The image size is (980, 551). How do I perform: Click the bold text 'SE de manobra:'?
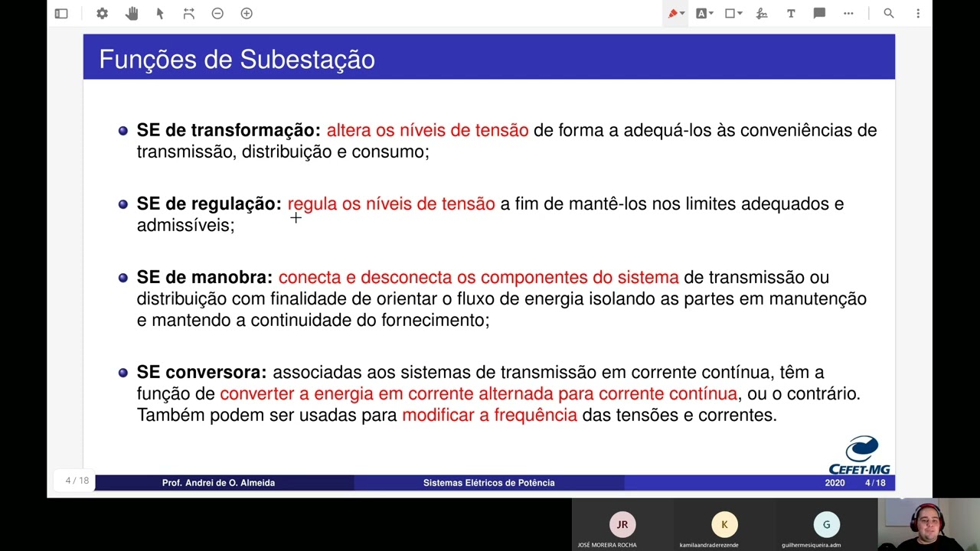pos(204,277)
